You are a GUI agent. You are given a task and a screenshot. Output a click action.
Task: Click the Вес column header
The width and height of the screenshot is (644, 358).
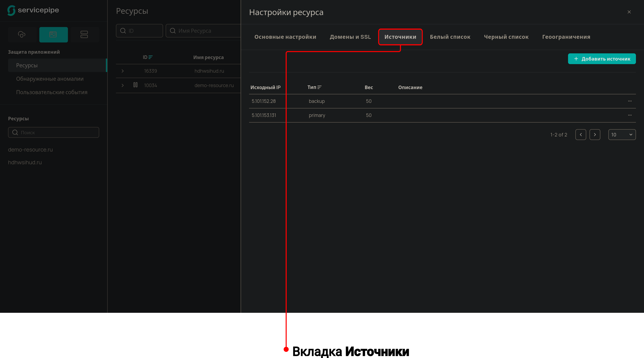tap(369, 87)
